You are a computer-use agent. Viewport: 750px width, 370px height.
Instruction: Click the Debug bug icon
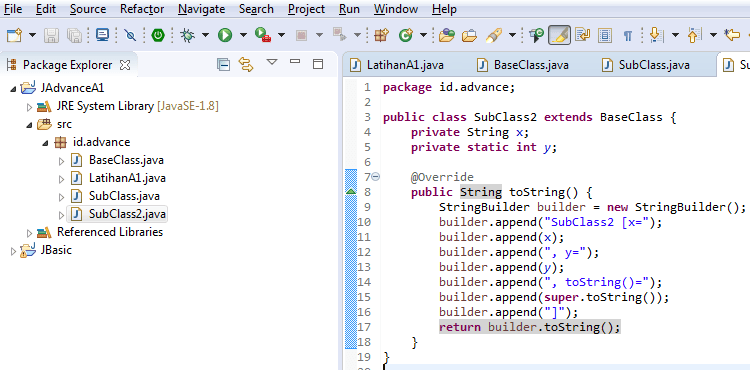click(x=187, y=35)
